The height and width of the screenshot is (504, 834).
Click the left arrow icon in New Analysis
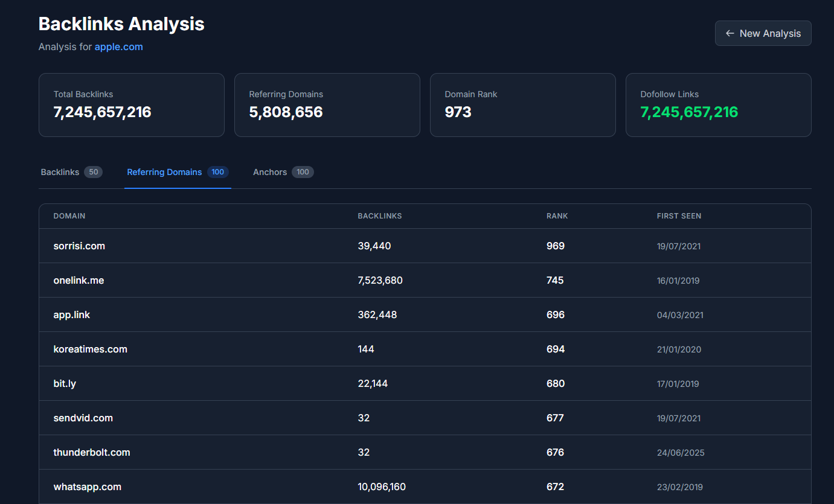click(730, 33)
